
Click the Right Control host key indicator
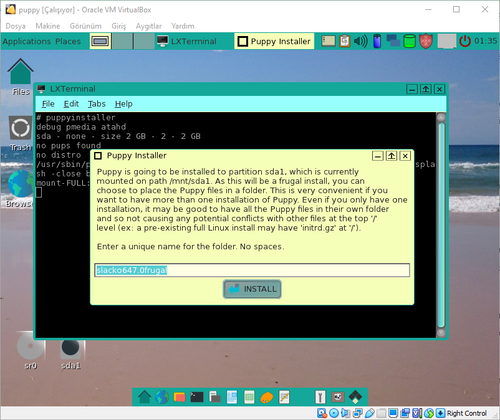[x=466, y=413]
